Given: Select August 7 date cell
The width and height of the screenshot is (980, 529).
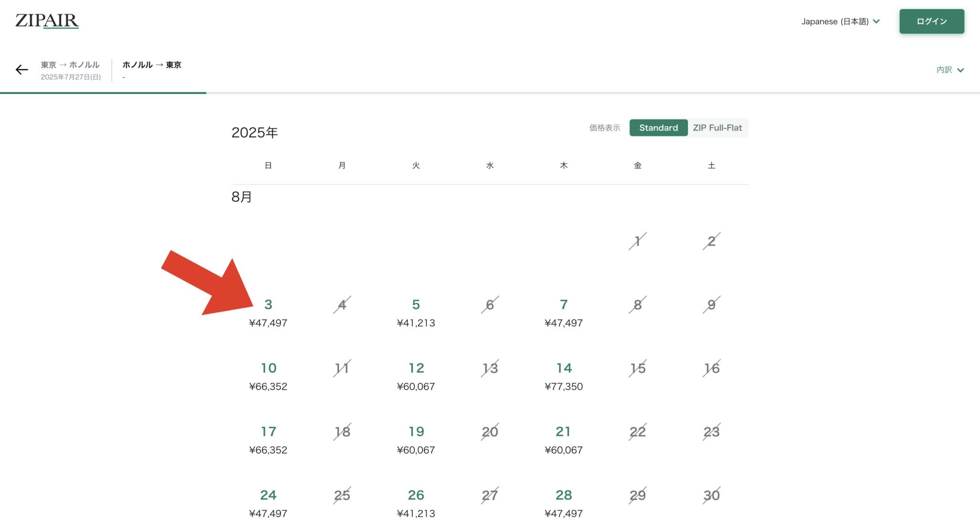Looking at the screenshot, I should tap(563, 312).
